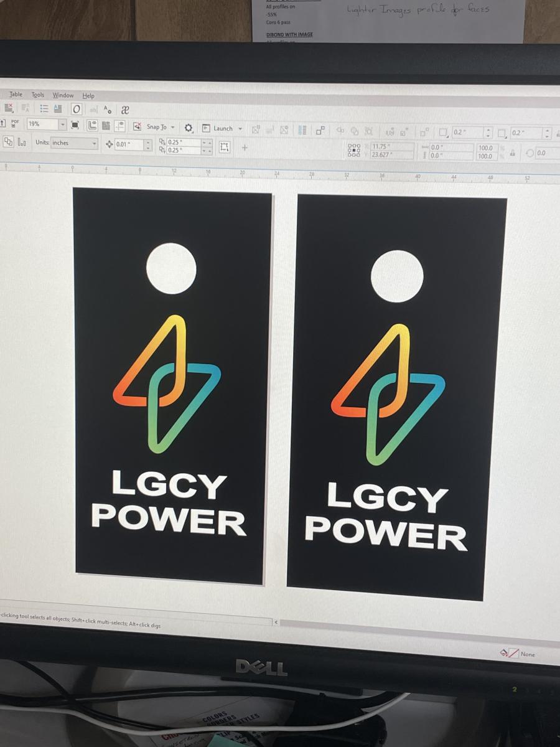Click the X position field showing 11.75
The image size is (560, 747).
391,147
